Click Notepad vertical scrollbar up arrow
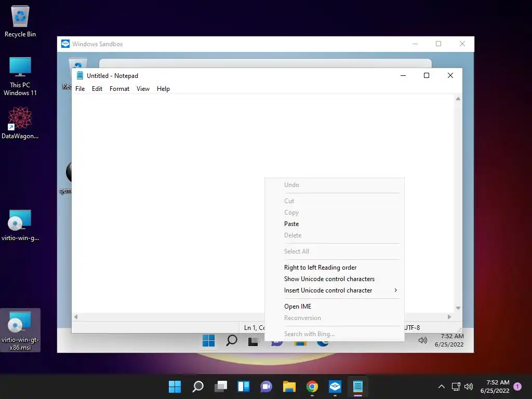This screenshot has height=399, width=532. click(x=458, y=99)
